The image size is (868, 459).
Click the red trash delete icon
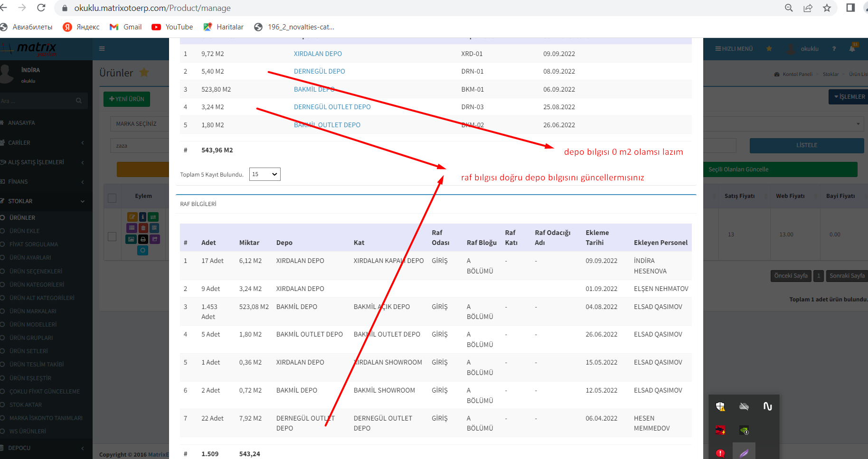143,228
